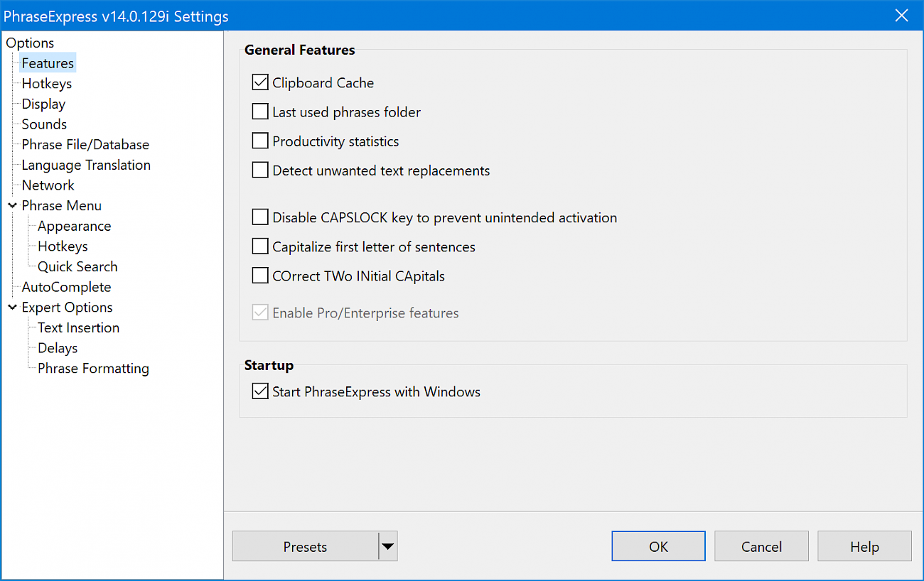This screenshot has width=924, height=581.
Task: Check COrrect TWo INitial CApitals option
Action: pos(260,276)
